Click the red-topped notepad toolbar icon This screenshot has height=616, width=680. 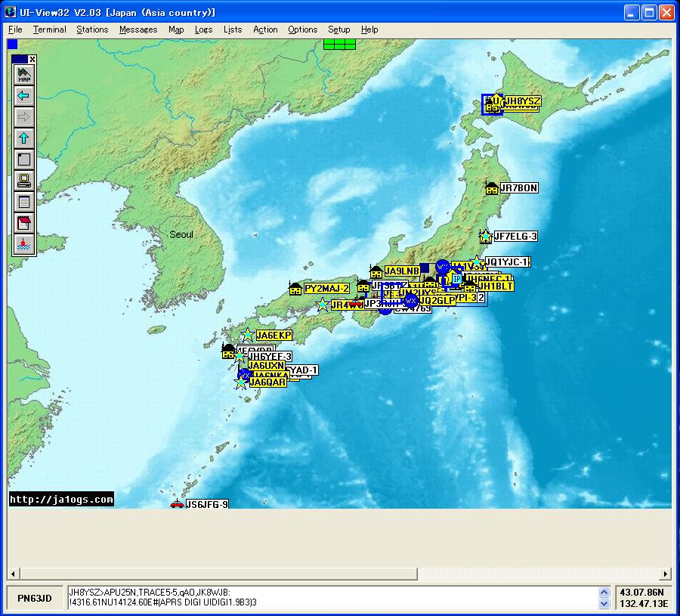click(x=24, y=223)
